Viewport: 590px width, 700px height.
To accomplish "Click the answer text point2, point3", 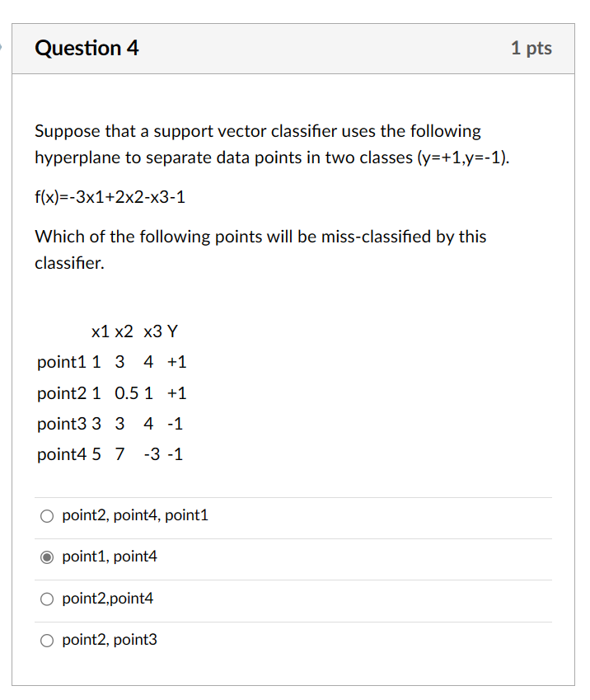I will 109,639.
